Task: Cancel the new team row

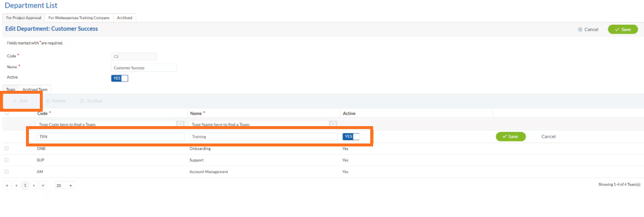Action: point(548,137)
